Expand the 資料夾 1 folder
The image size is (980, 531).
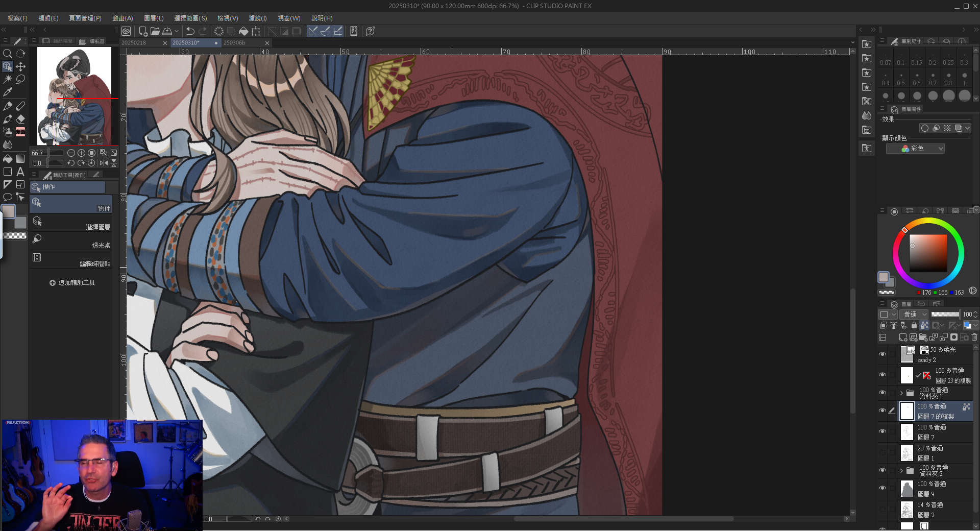(902, 393)
